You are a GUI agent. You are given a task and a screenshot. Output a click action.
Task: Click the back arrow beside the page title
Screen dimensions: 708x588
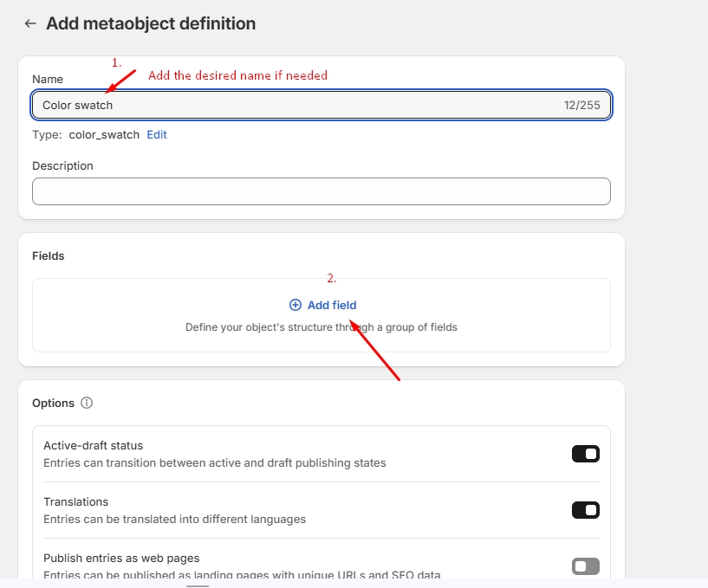(x=30, y=24)
